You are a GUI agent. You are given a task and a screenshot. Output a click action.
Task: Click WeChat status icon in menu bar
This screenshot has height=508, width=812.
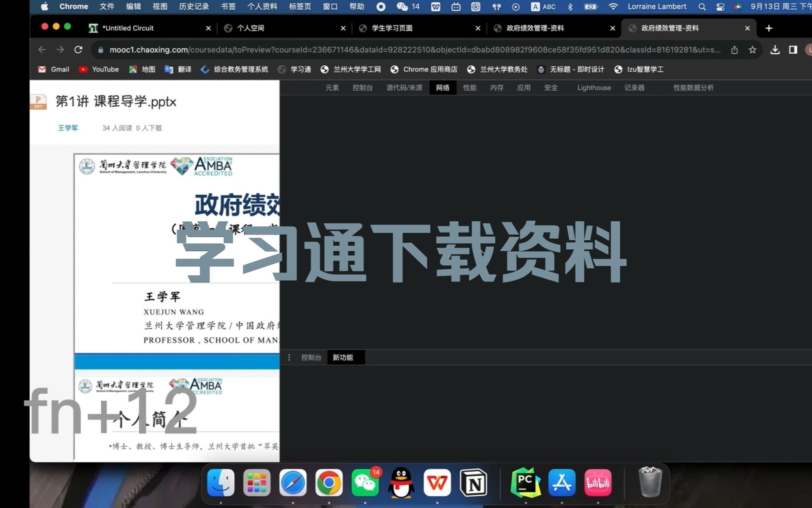(402, 6)
